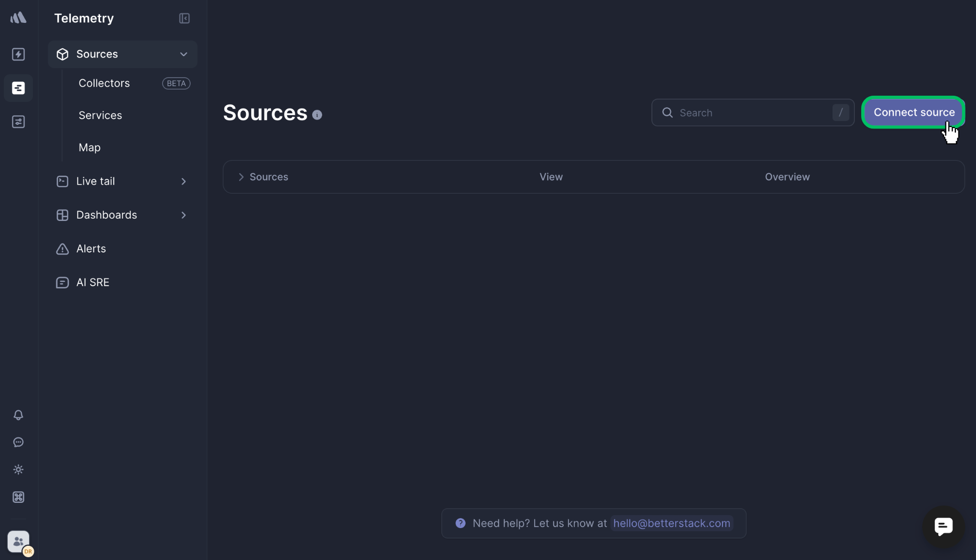The image size is (976, 560).
Task: Open the command palette icon
Action: 18,497
